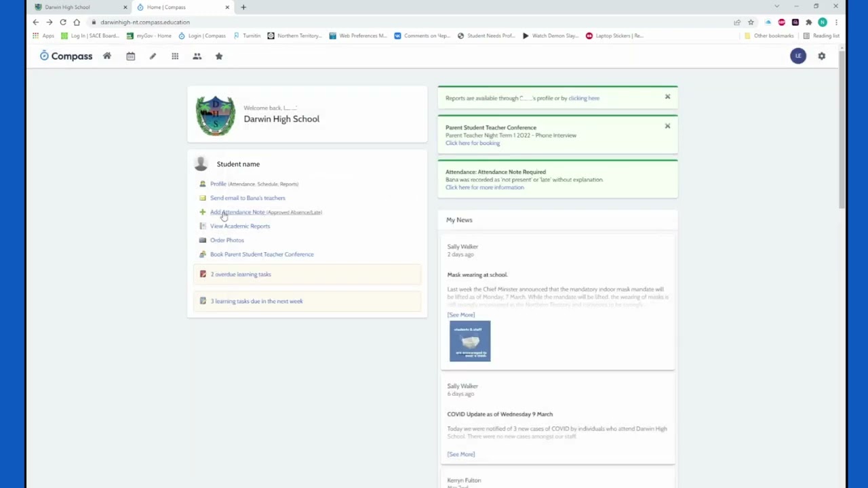Close the Home | Compass tab

[227, 7]
